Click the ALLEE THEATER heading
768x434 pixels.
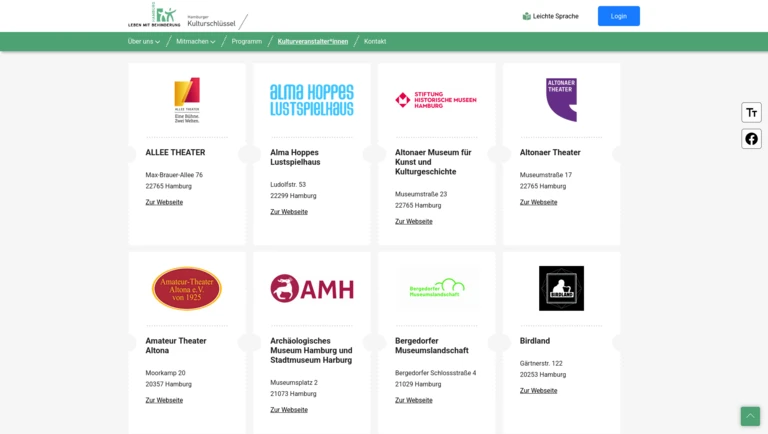coord(175,153)
